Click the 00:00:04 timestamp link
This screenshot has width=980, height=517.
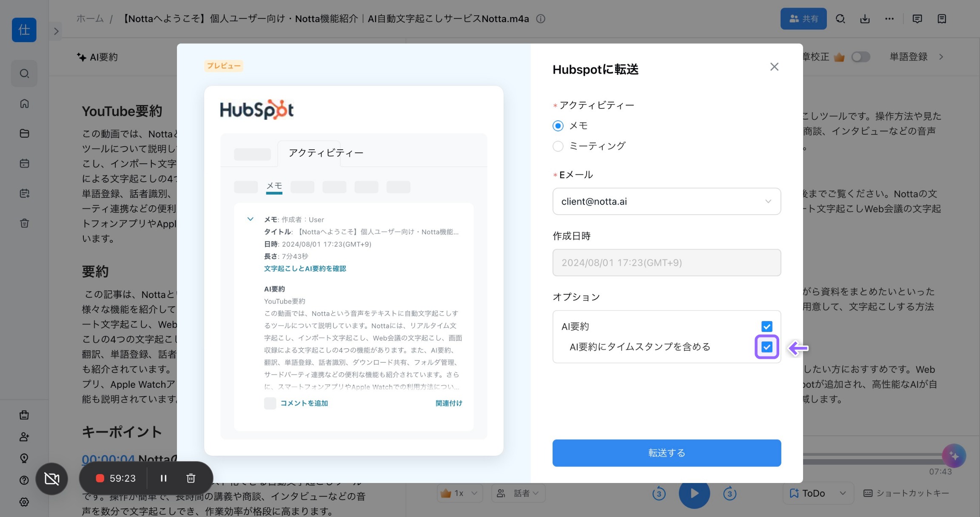pyautogui.click(x=108, y=460)
